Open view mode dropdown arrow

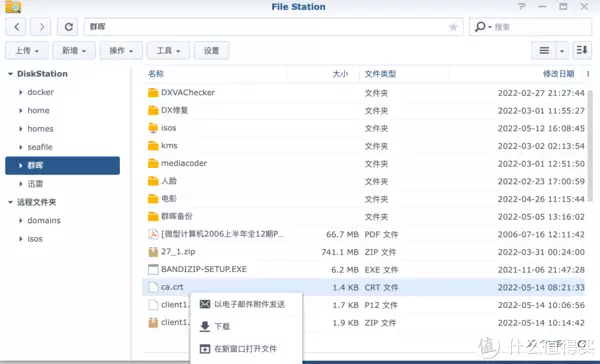tap(562, 51)
